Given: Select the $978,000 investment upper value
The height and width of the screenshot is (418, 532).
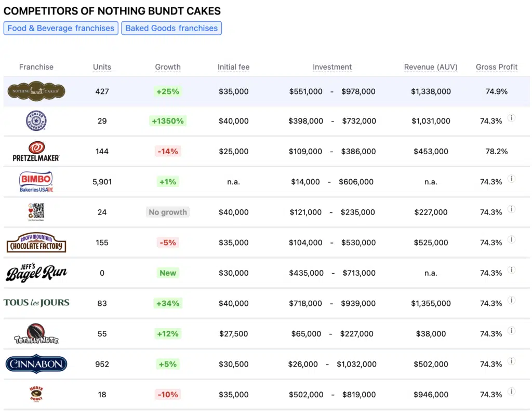Looking at the screenshot, I should (x=358, y=91).
